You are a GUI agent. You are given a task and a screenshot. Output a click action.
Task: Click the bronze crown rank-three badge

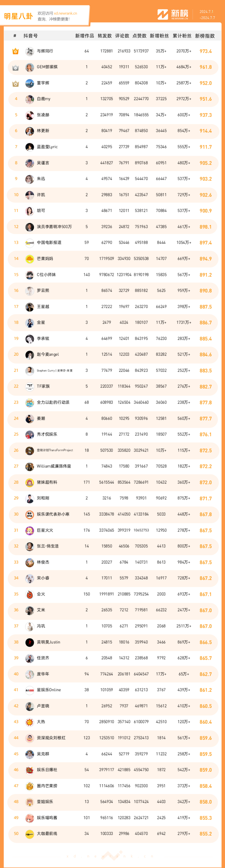click(x=15, y=83)
